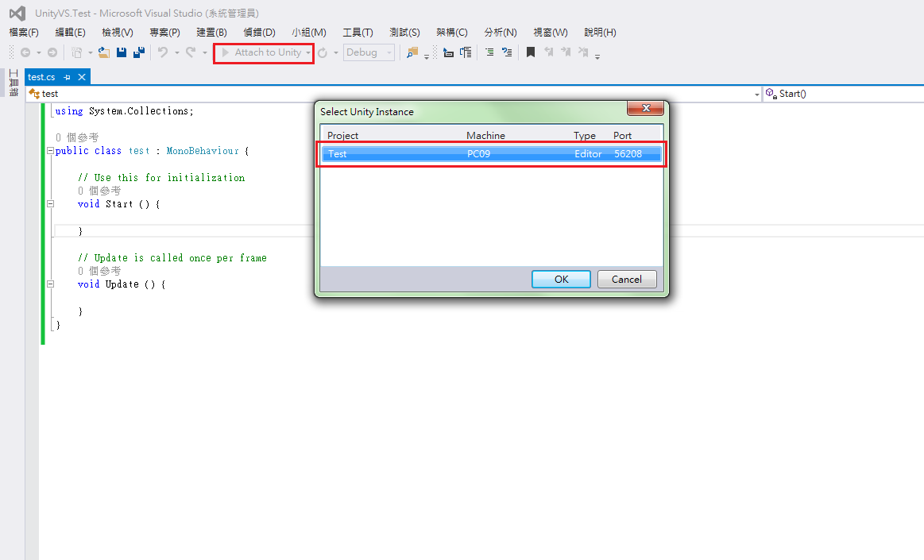Pin the test.cs tab
Image resolution: width=924 pixels, height=560 pixels.
click(68, 77)
